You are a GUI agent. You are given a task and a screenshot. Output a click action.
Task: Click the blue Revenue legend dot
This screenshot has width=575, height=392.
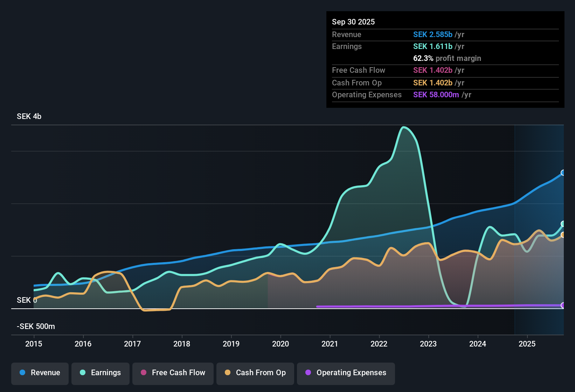click(22, 373)
